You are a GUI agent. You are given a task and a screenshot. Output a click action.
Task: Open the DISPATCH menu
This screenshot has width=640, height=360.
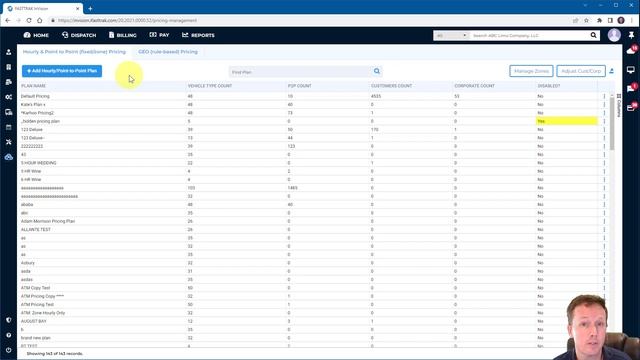tap(79, 35)
